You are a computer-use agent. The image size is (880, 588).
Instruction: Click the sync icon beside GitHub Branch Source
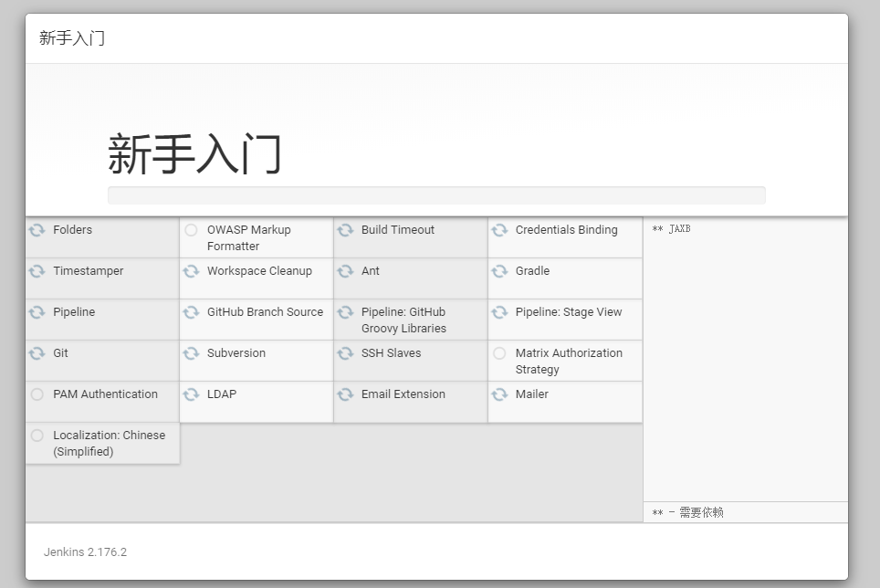(x=191, y=312)
